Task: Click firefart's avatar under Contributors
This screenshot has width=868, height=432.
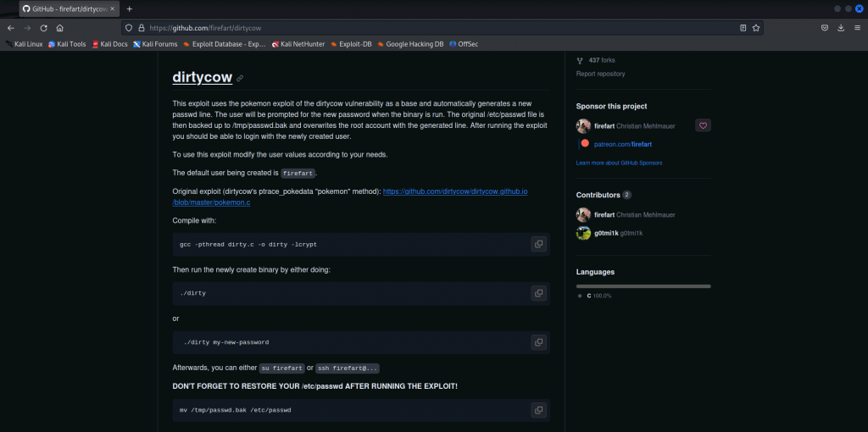Action: [x=583, y=214]
